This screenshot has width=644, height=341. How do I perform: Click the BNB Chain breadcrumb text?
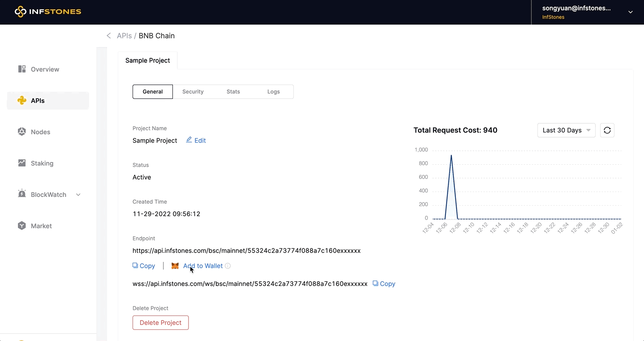pyautogui.click(x=157, y=36)
